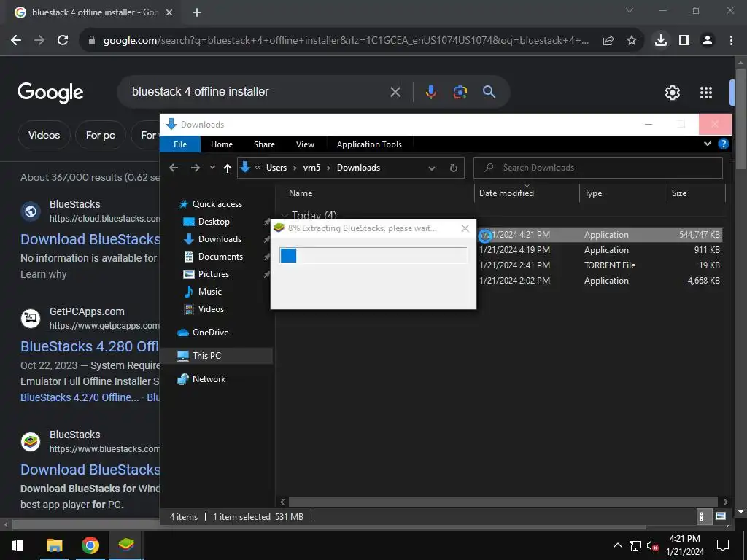The height and width of the screenshot is (560, 747).
Task: Select OneDrive in navigation pane
Action: [210, 332]
